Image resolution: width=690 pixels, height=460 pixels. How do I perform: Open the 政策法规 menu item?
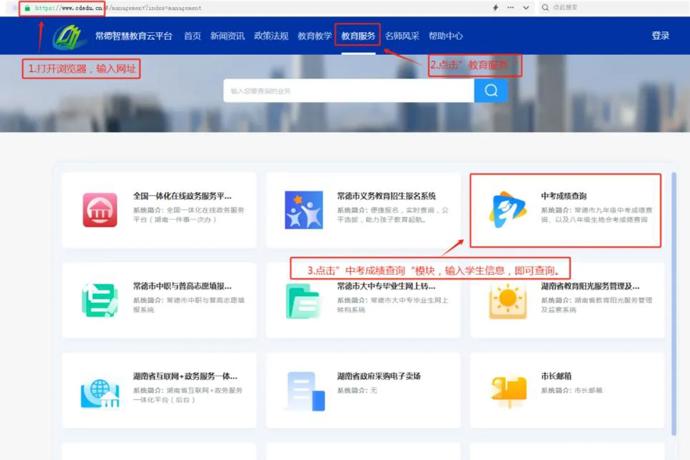point(271,36)
